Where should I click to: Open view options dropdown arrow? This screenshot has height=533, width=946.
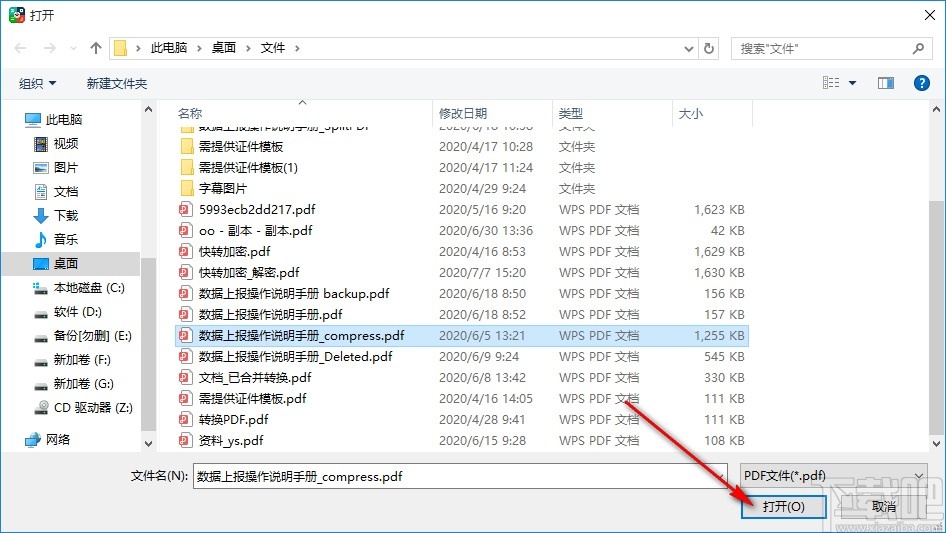click(852, 83)
